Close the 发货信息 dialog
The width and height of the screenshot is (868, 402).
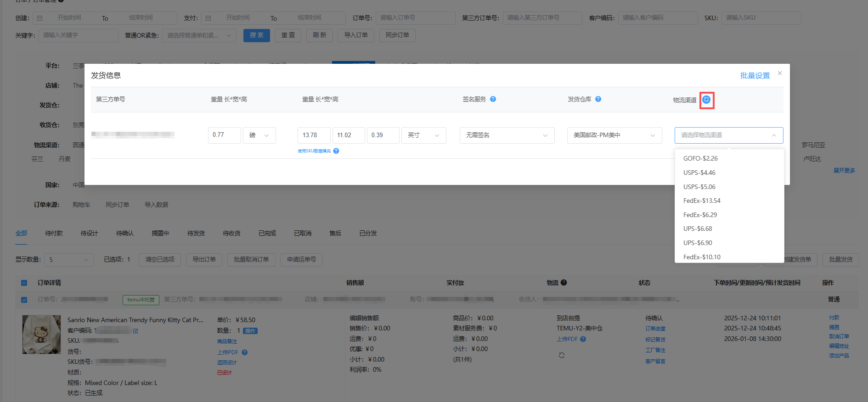(x=779, y=73)
